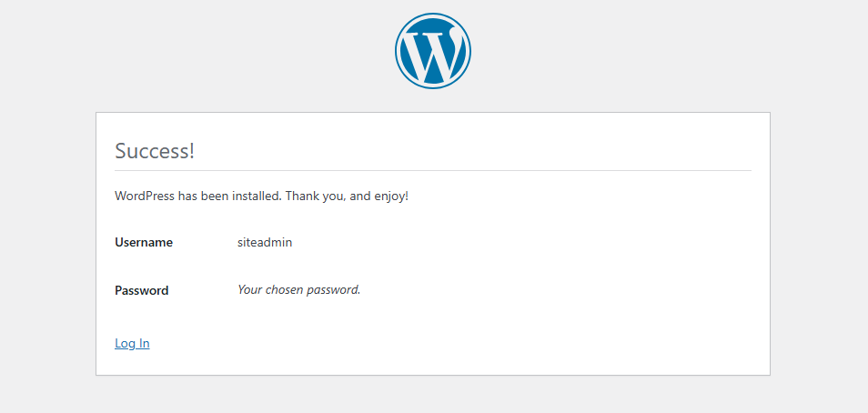Select the siteadmin username value
The image size is (868, 413).
(265, 243)
